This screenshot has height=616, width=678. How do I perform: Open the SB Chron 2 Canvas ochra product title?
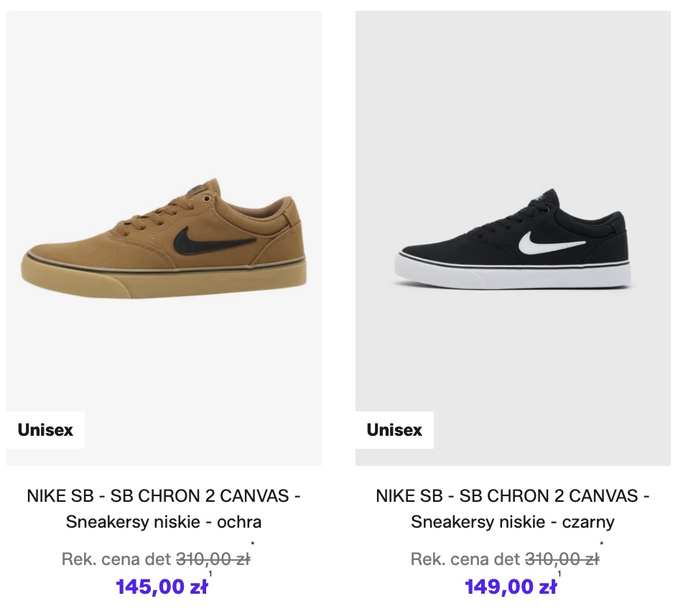[x=164, y=495]
